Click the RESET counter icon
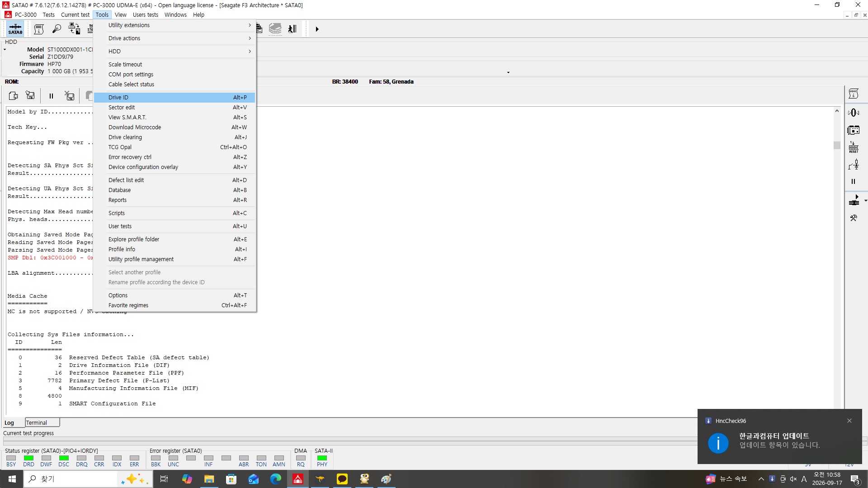The image size is (868, 488). pyautogui.click(x=853, y=147)
